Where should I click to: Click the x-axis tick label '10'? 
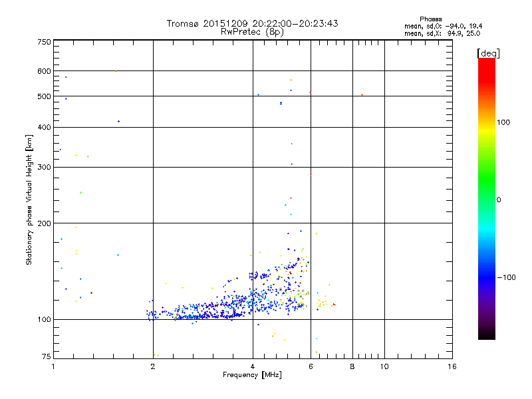384,366
